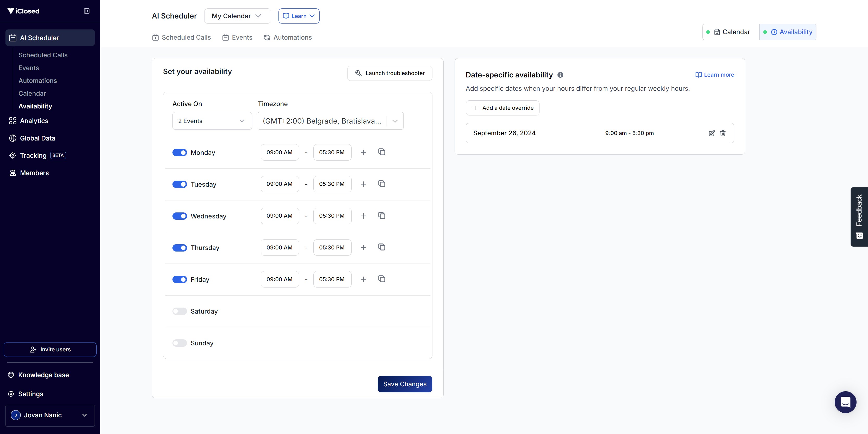Enable Saturday availability
The height and width of the screenshot is (434, 868).
pyautogui.click(x=179, y=311)
